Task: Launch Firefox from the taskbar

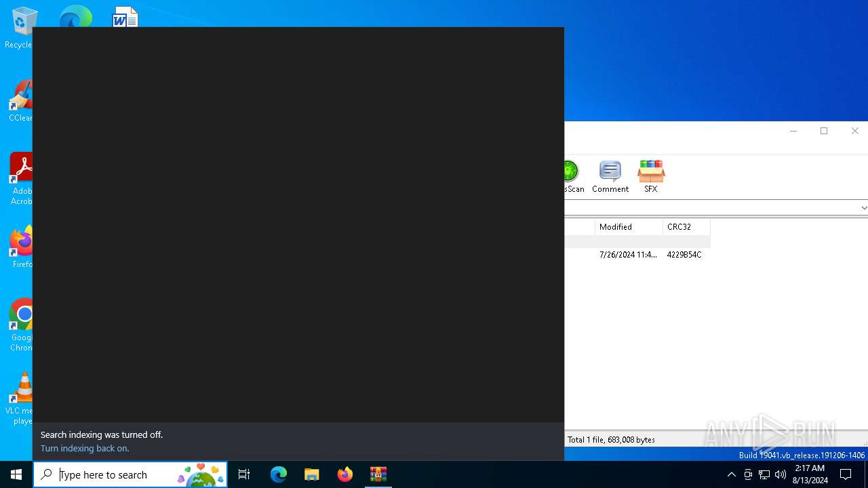Action: 345,474
